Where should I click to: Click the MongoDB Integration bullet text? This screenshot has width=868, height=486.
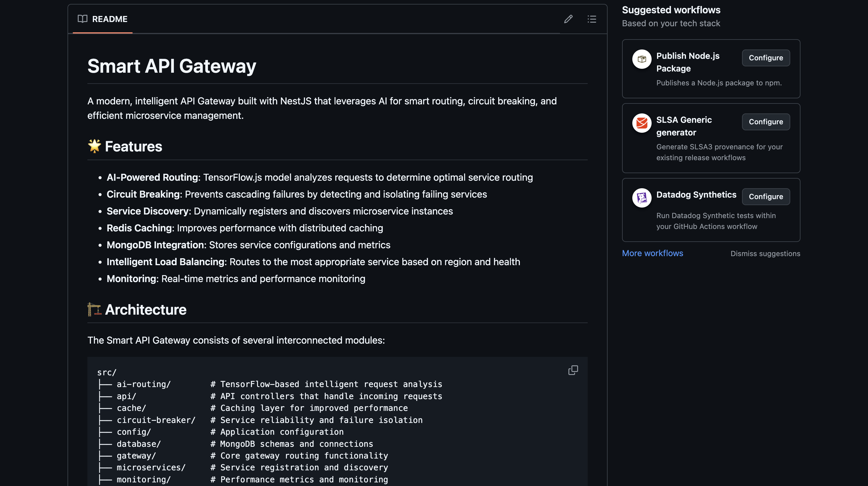coord(248,245)
